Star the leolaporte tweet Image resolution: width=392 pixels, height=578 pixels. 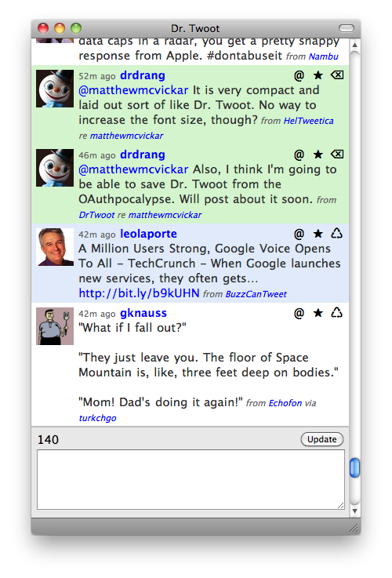tap(318, 234)
